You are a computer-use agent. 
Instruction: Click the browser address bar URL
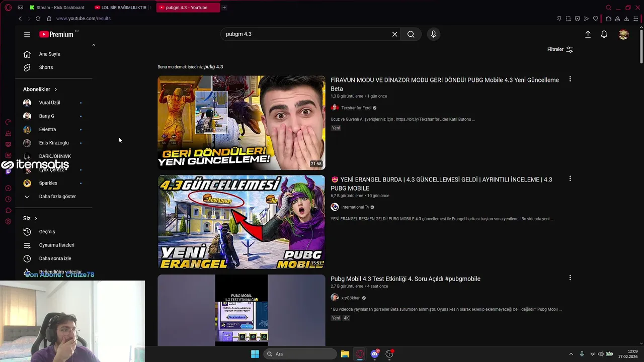click(x=84, y=19)
